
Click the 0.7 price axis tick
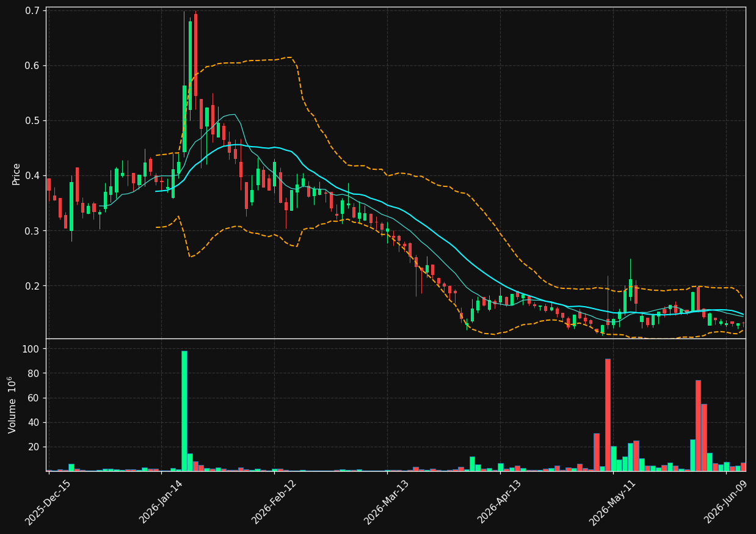click(x=33, y=10)
